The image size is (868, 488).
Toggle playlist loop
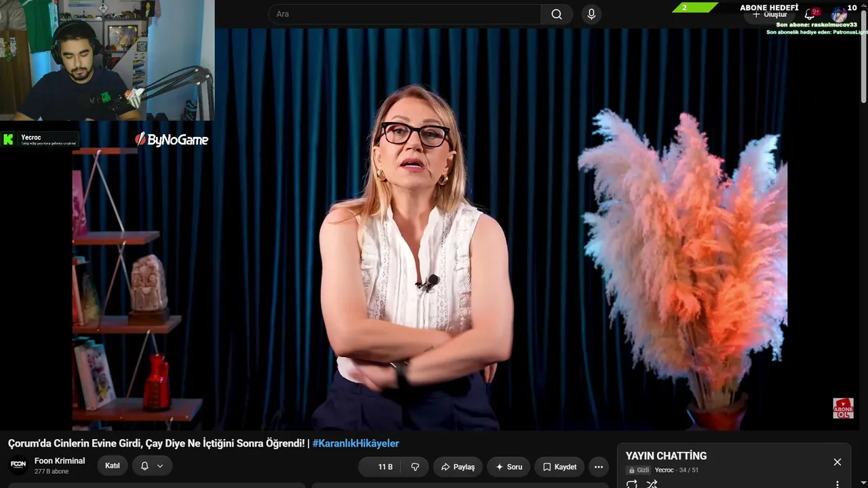coord(631,484)
